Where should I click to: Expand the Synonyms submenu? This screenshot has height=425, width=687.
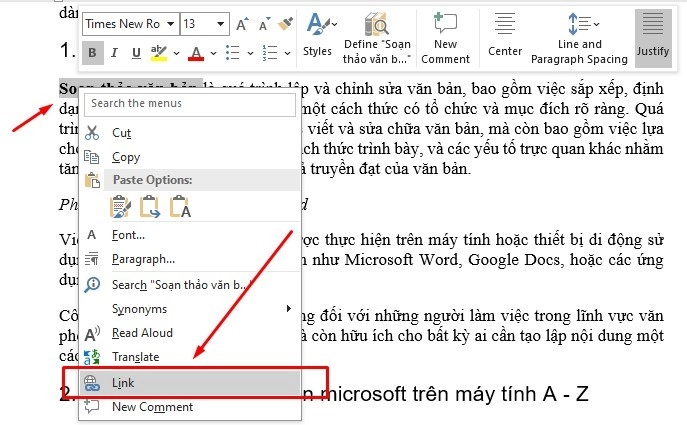coord(190,309)
